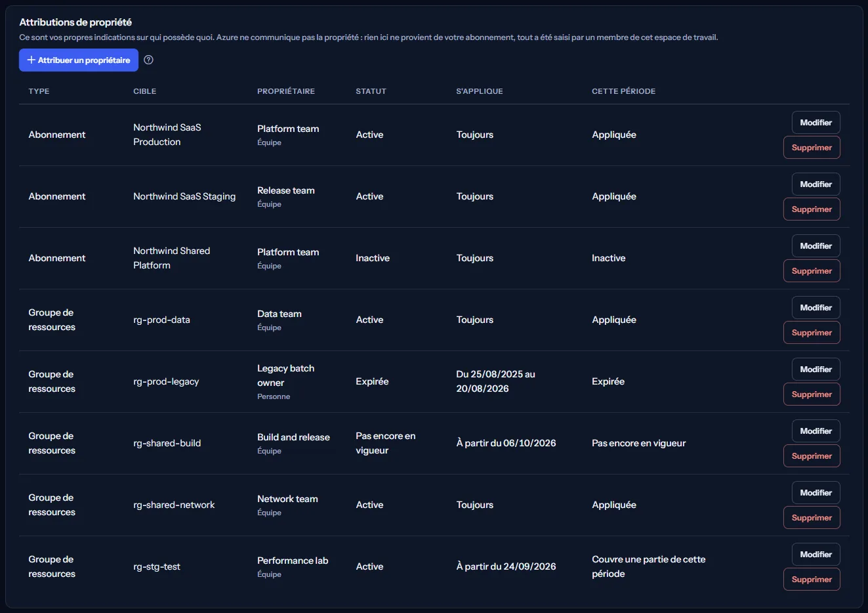Click the CIBLE column header
Screen dimensions: 868x613
pyautogui.click(x=144, y=91)
